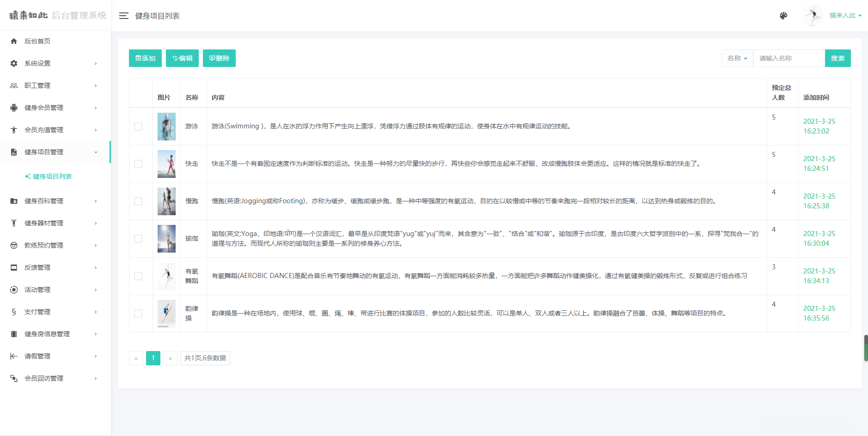Image resolution: width=868 pixels, height=436 pixels.
Task: Check the box for the 韵律操 row
Action: [138, 314]
